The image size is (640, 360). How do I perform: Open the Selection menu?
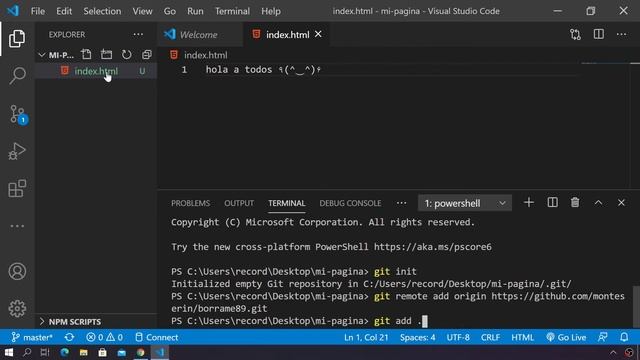pos(102,11)
